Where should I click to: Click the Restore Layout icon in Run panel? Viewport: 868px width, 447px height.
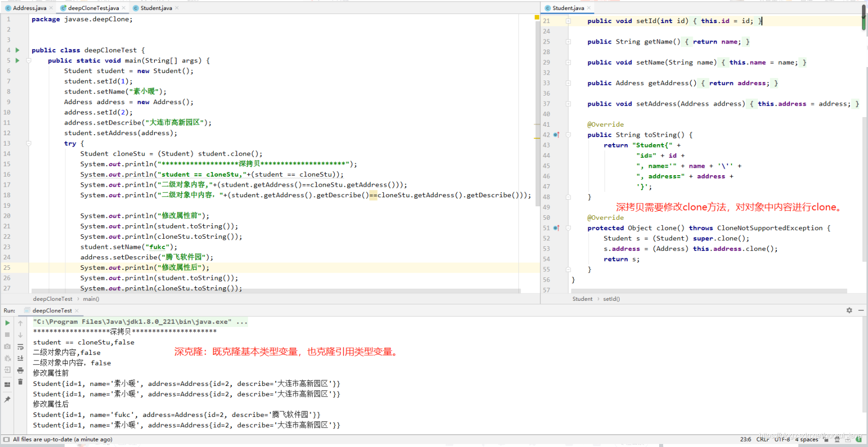[8, 384]
